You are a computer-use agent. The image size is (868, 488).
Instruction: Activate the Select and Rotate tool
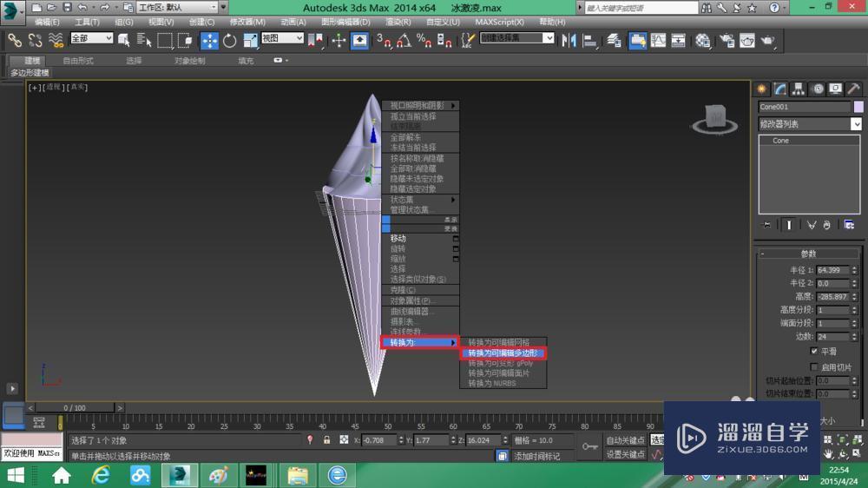pyautogui.click(x=230, y=41)
